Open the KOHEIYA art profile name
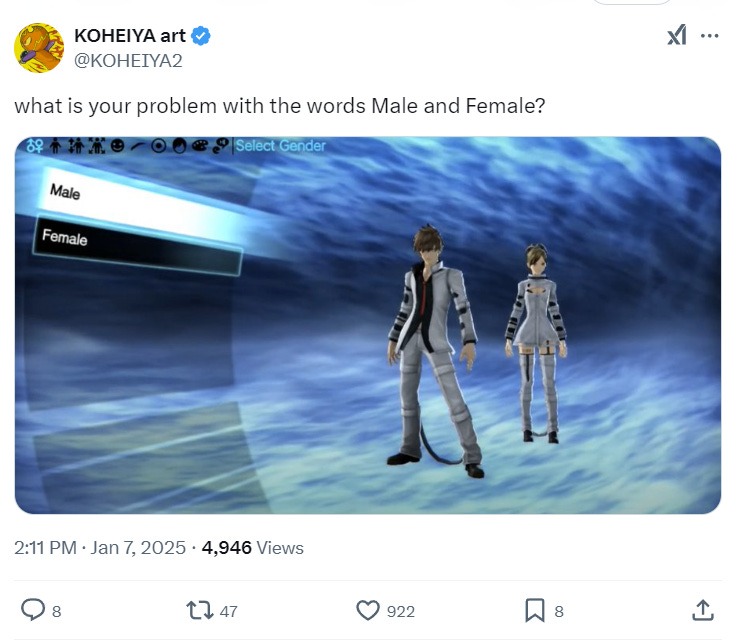This screenshot has height=640, width=741. (130, 36)
